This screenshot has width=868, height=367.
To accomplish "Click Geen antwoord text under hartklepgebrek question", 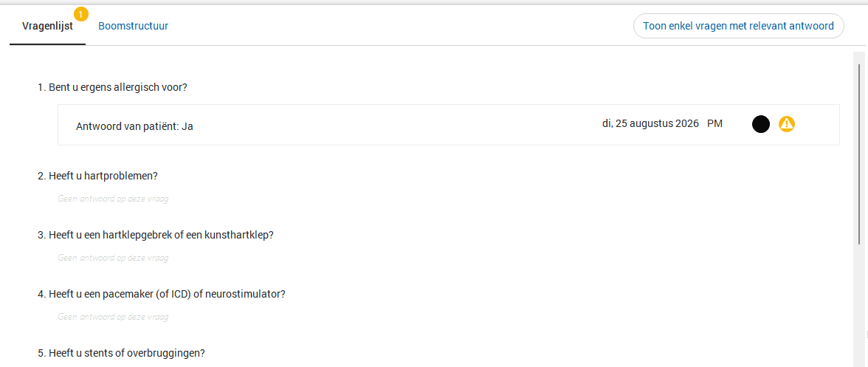I will [x=113, y=258].
